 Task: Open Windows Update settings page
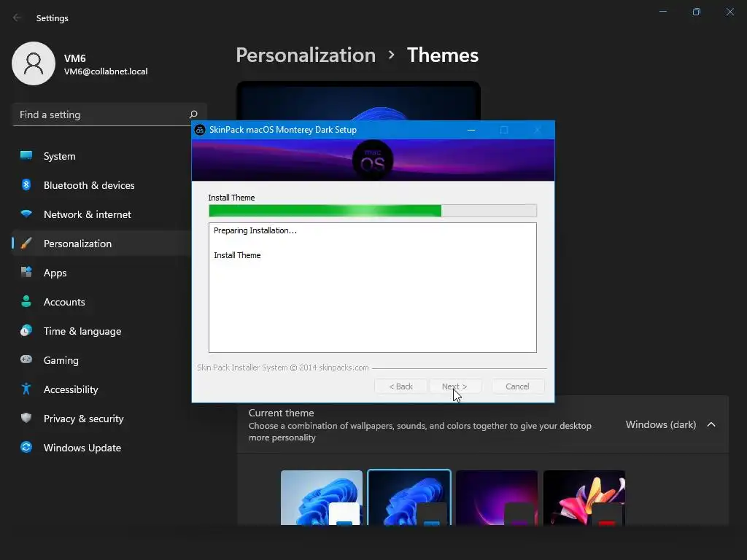[102, 447]
